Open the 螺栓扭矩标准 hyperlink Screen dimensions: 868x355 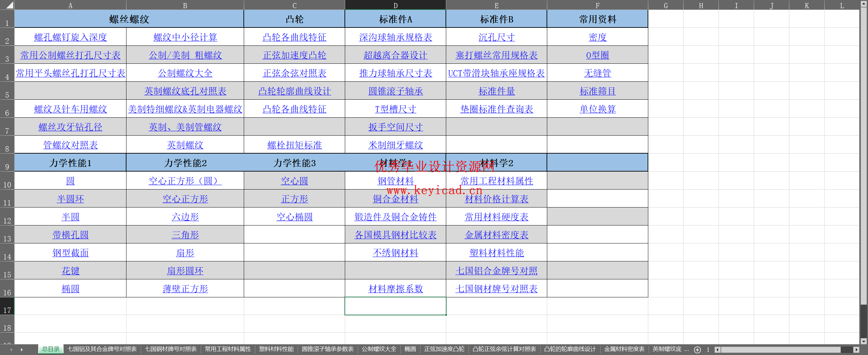(x=294, y=145)
